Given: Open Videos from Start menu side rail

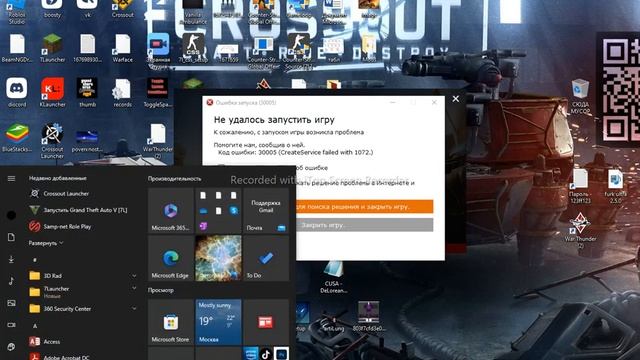Looking at the screenshot, I should click(11, 325).
